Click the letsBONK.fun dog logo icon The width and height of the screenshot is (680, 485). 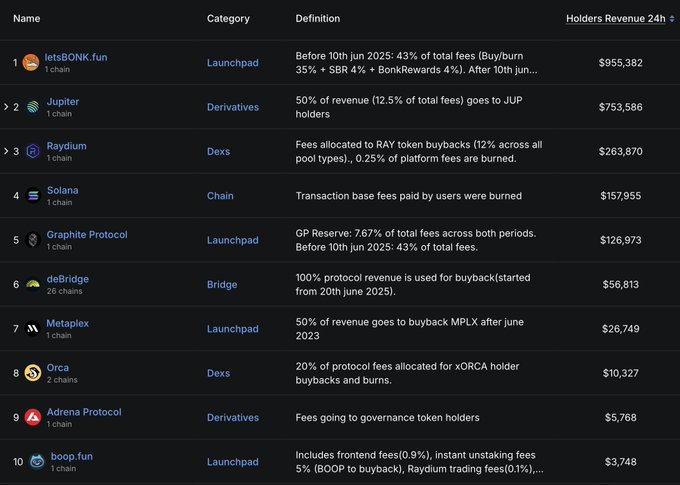[31, 62]
